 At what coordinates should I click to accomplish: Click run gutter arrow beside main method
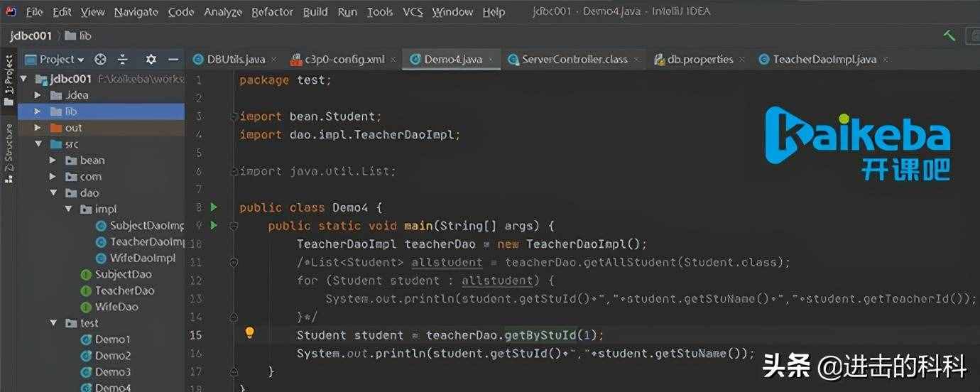click(x=214, y=226)
